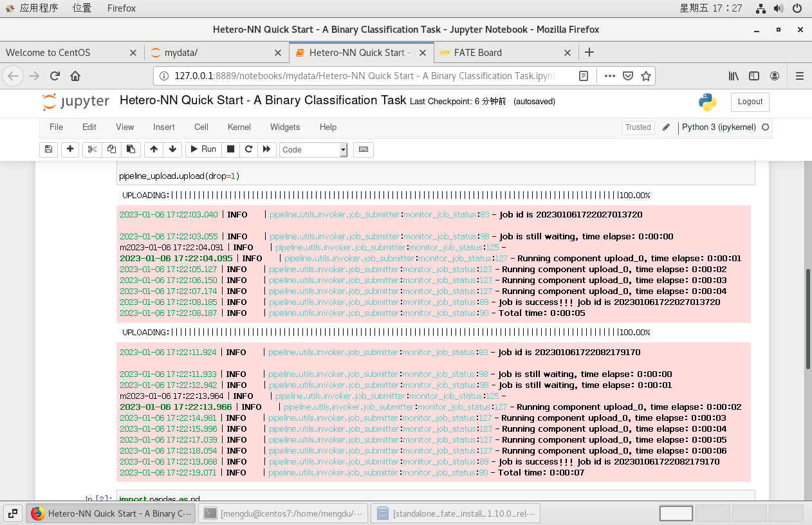Open the volume speaker tray icon

(x=779, y=8)
